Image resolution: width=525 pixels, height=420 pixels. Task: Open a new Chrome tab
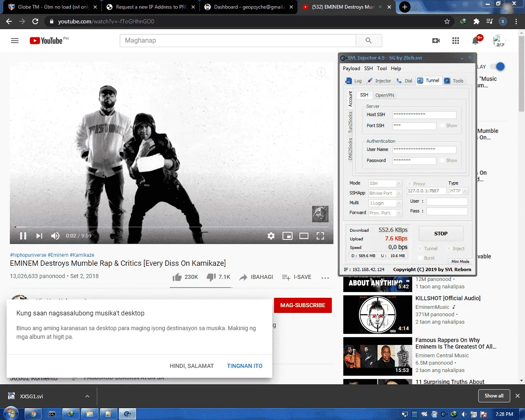click(x=404, y=7)
